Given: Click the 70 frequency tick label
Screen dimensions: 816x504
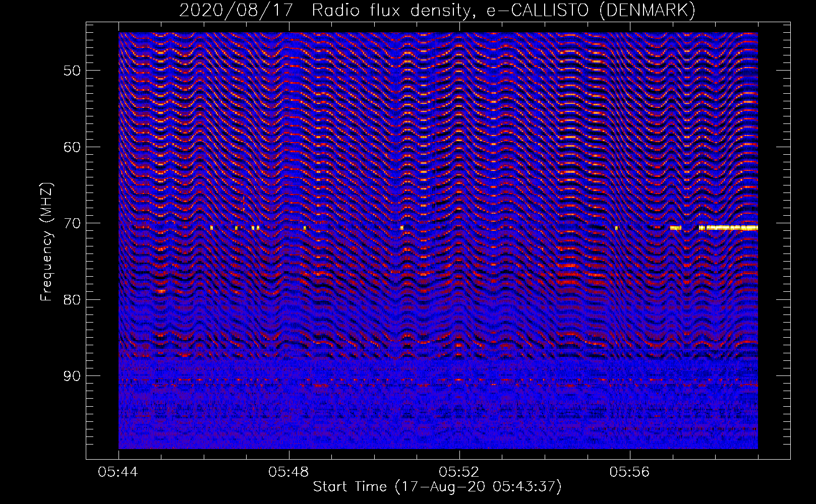Looking at the screenshot, I should [x=72, y=223].
